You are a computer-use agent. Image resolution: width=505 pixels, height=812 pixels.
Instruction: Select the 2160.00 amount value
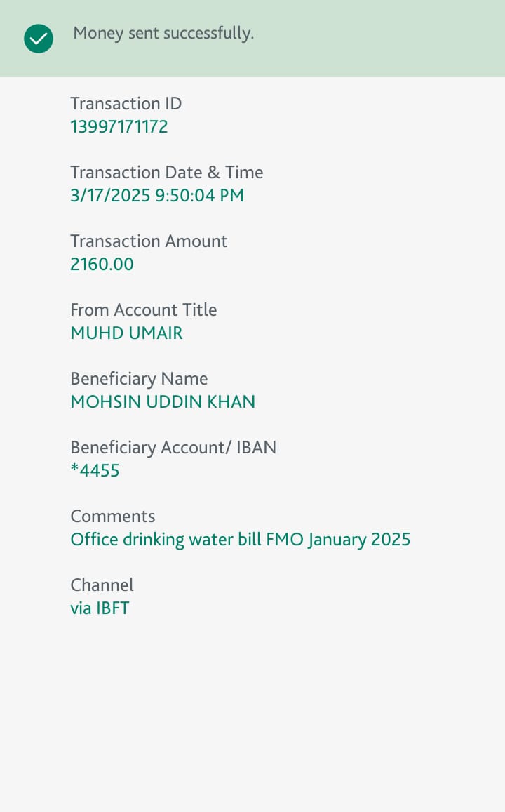tap(102, 265)
